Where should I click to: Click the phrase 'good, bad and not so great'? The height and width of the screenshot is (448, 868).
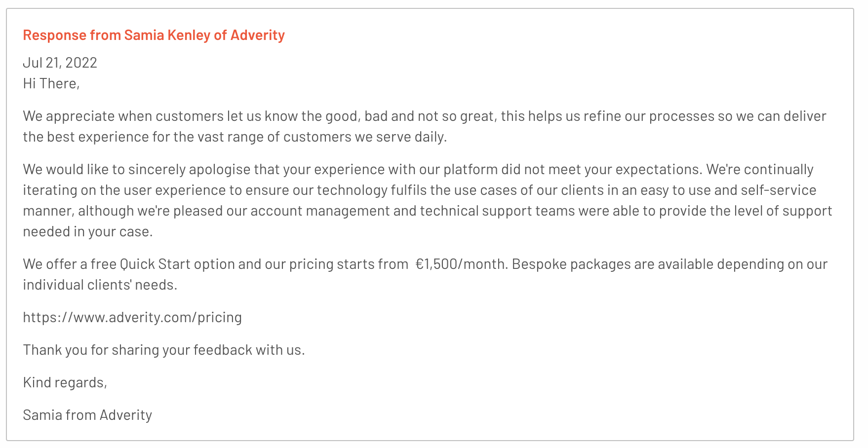tap(411, 116)
